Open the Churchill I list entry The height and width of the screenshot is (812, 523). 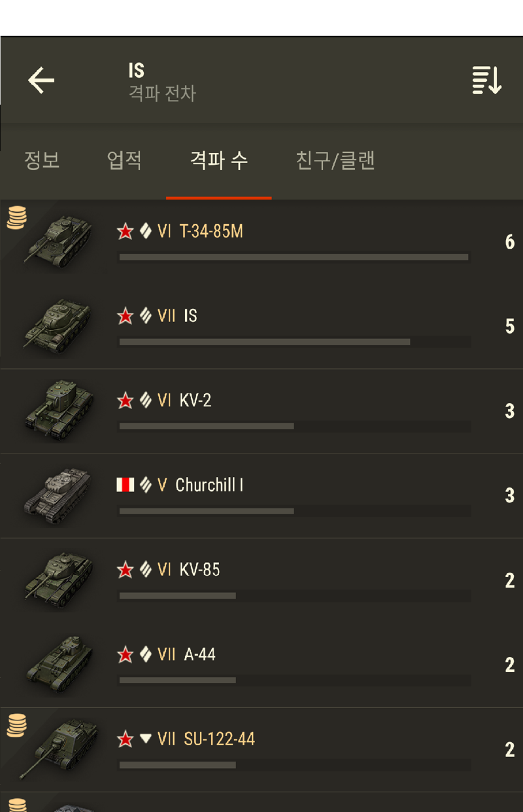tap(261, 496)
